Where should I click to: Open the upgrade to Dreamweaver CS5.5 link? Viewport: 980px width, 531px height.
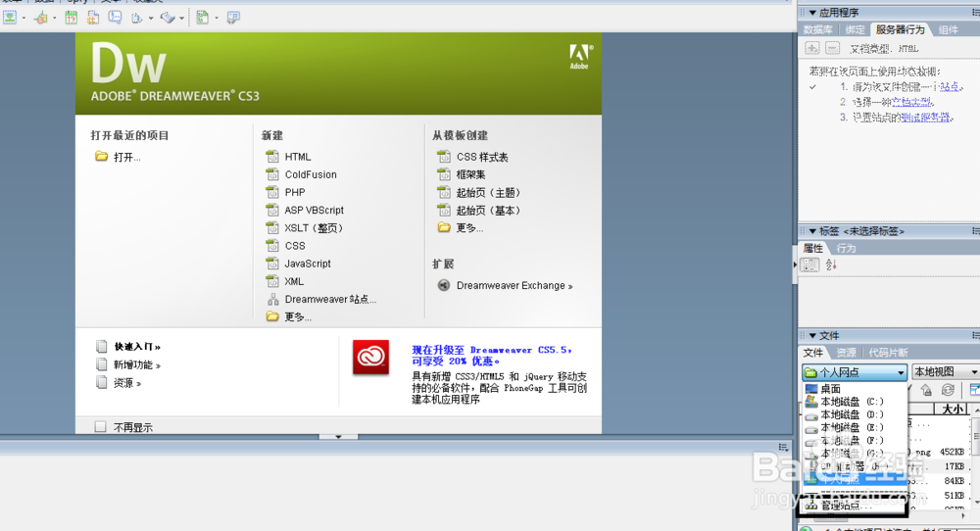(x=492, y=356)
